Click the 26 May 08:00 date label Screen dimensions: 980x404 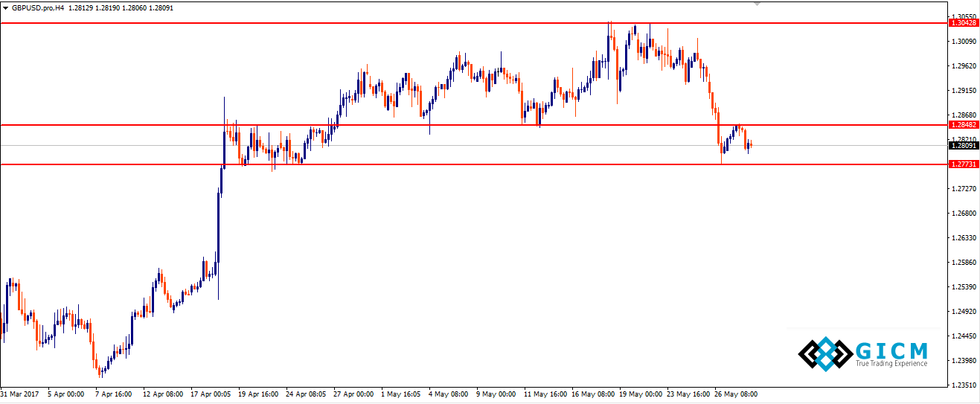[x=736, y=394]
